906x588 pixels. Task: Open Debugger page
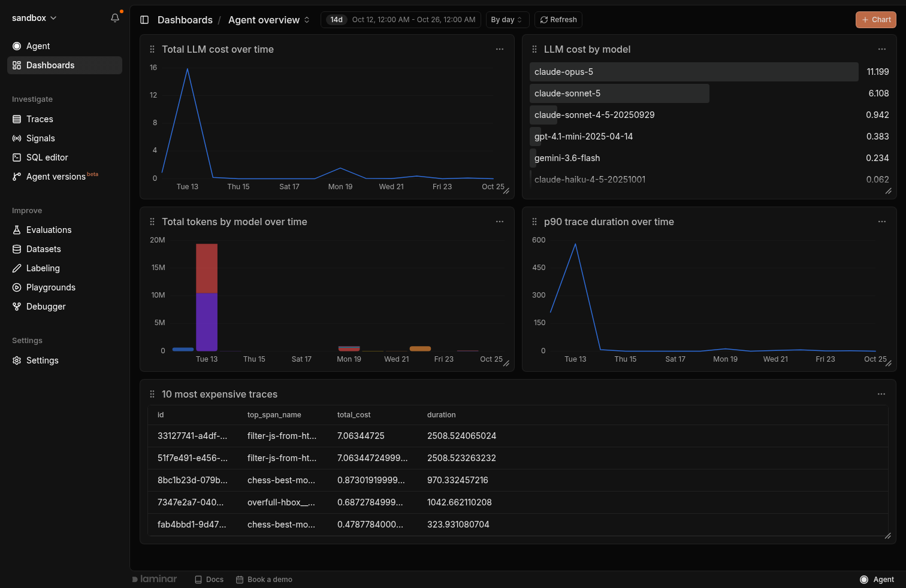[x=65, y=307]
